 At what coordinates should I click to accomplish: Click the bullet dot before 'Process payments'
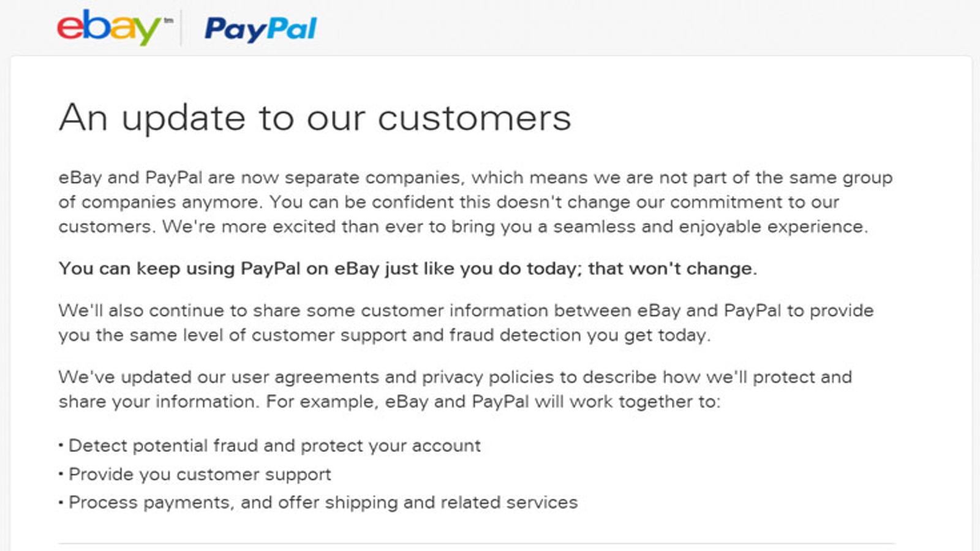(61, 502)
